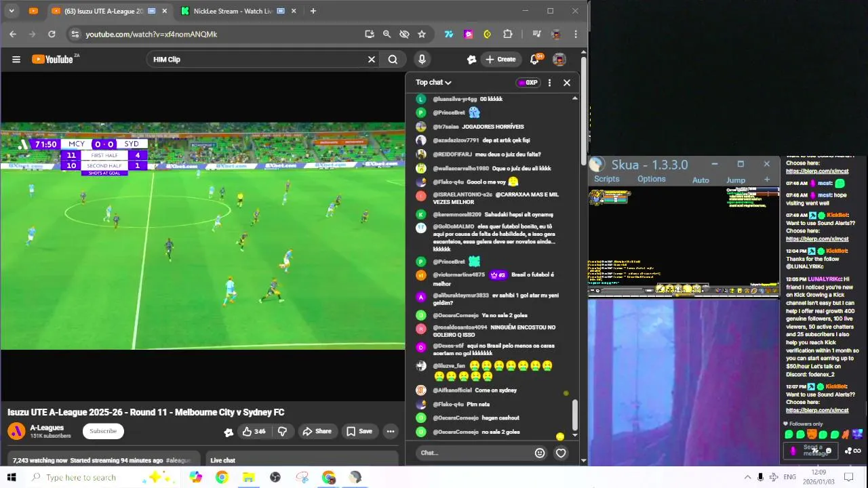Image resolution: width=868 pixels, height=488 pixels.
Task: Open the YouTube notifications bell
Action: 534,60
